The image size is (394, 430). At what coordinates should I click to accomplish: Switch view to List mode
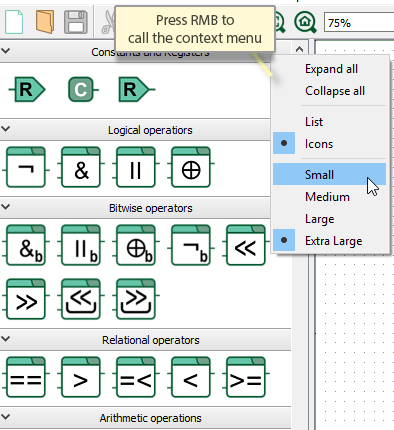tap(329, 122)
